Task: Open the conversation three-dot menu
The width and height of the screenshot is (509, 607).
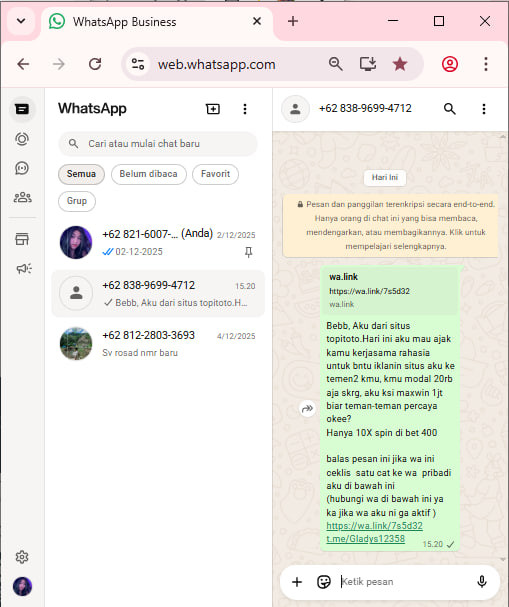Action: pyautogui.click(x=484, y=109)
